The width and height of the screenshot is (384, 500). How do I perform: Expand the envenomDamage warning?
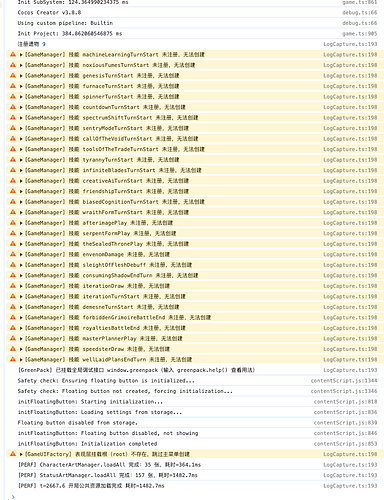point(21,254)
